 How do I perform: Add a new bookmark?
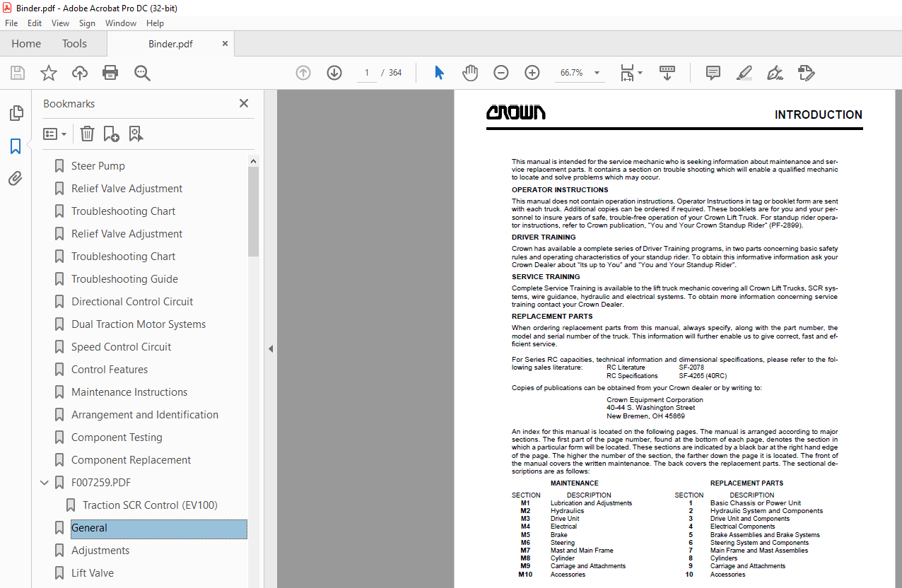pyautogui.click(x=111, y=134)
